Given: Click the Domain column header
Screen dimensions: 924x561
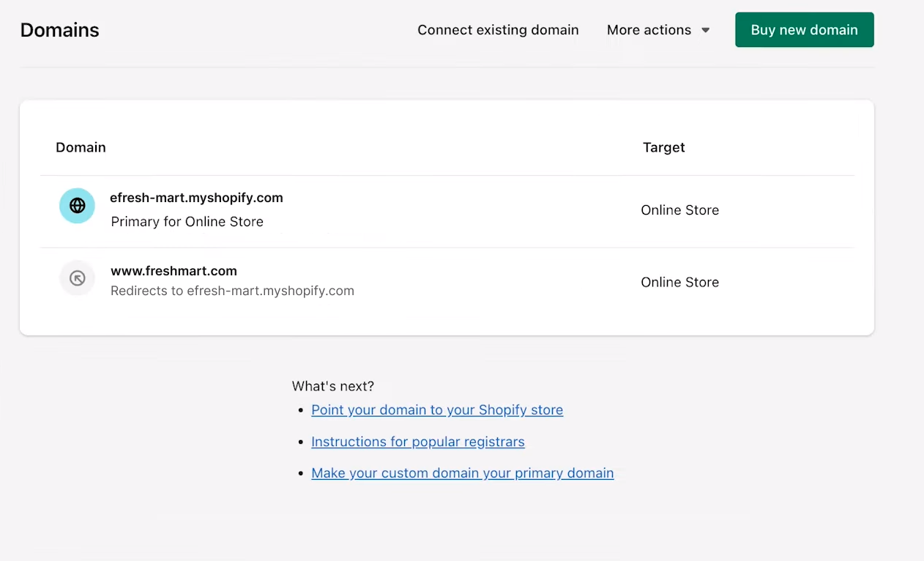Looking at the screenshot, I should pos(81,147).
